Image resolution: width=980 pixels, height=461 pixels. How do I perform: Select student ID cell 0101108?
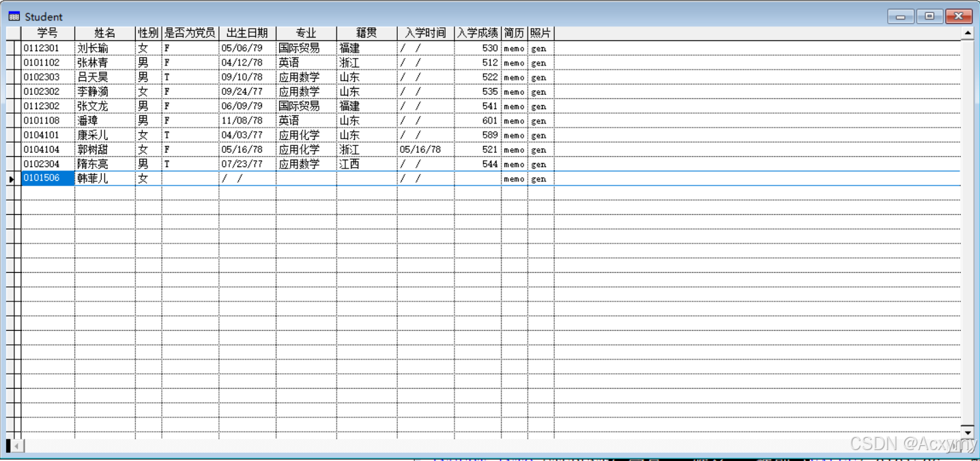[x=48, y=120]
